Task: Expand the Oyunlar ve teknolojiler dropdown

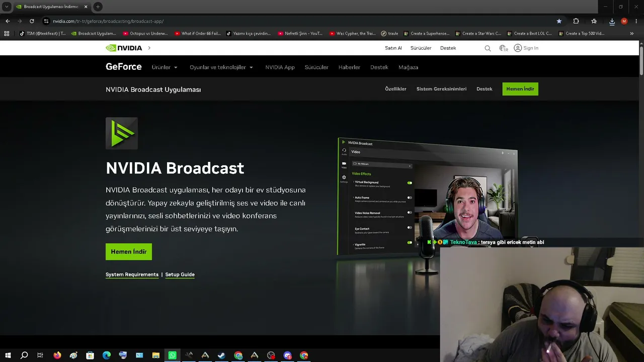Action: pyautogui.click(x=221, y=67)
